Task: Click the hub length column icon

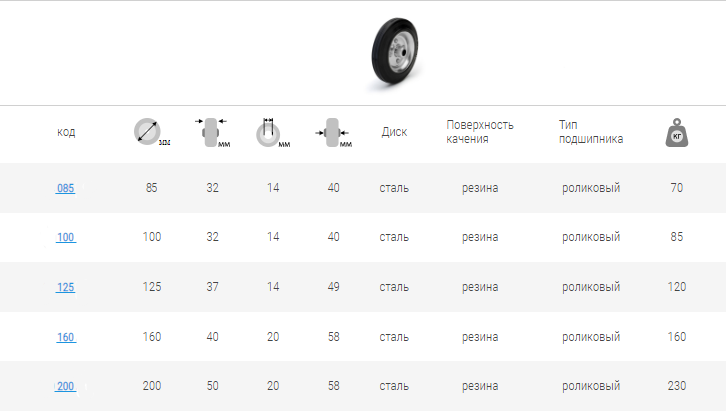Action: 332,132
